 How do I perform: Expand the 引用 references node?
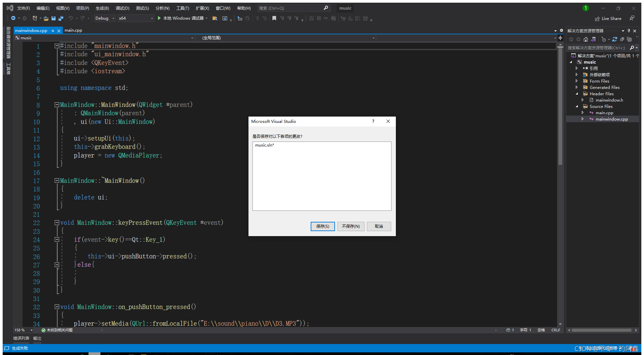[x=576, y=68]
